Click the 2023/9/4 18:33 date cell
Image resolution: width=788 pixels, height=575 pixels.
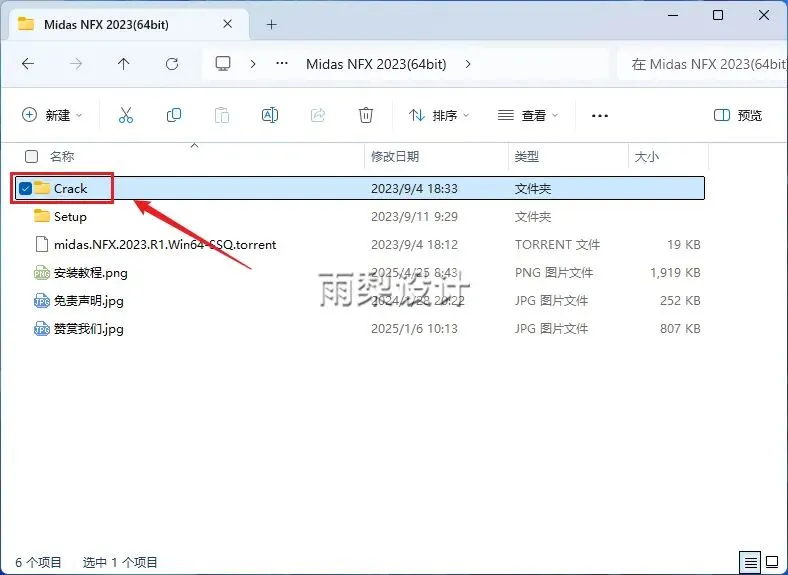click(414, 188)
